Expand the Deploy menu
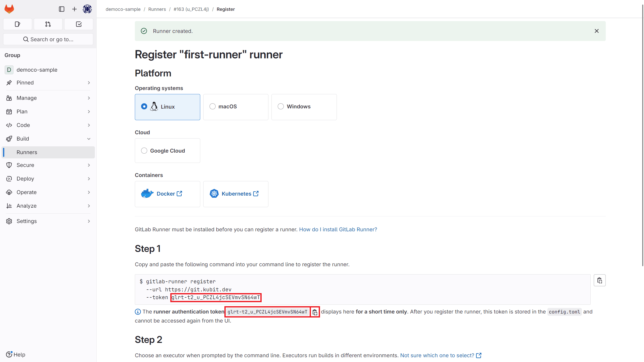 (x=48, y=179)
